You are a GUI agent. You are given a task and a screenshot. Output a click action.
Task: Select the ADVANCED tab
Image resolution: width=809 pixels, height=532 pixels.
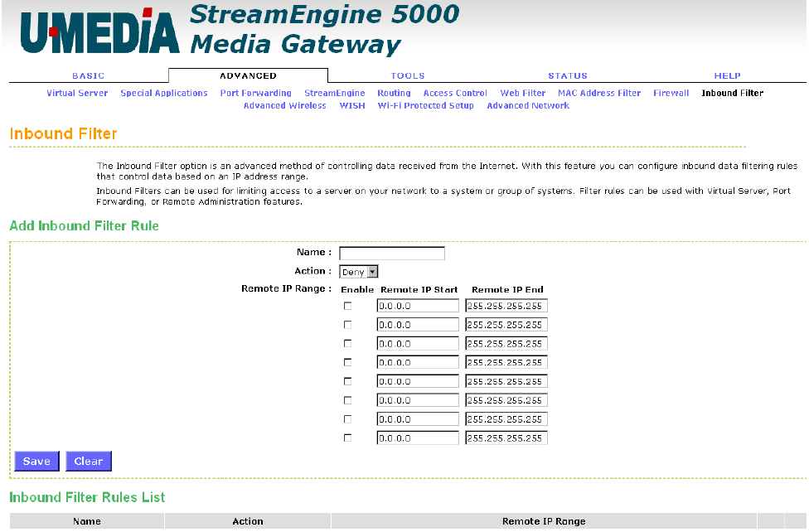point(248,76)
